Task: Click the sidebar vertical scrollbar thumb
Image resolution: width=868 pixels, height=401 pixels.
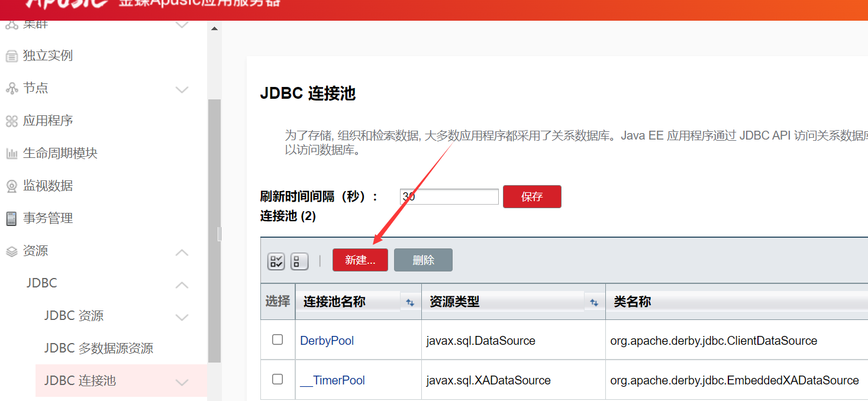Action: tap(214, 231)
